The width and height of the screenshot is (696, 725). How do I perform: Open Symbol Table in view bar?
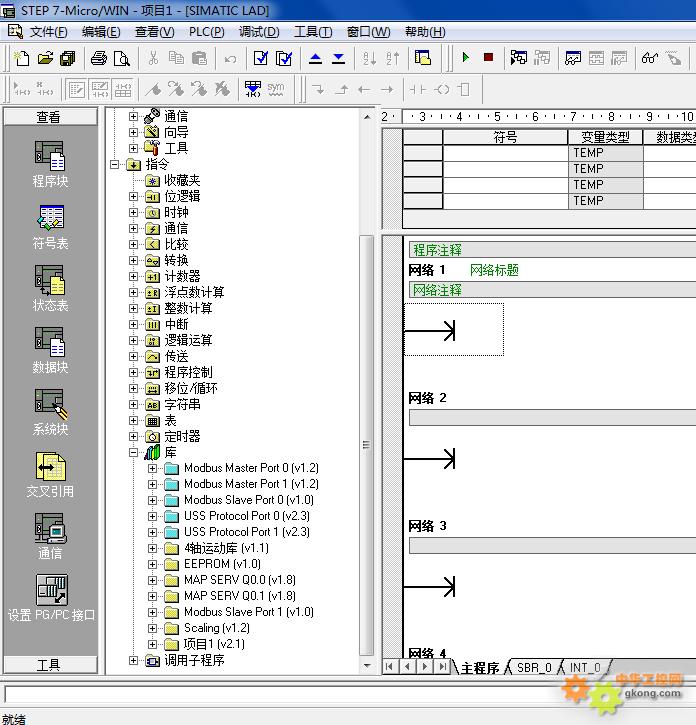[50, 227]
